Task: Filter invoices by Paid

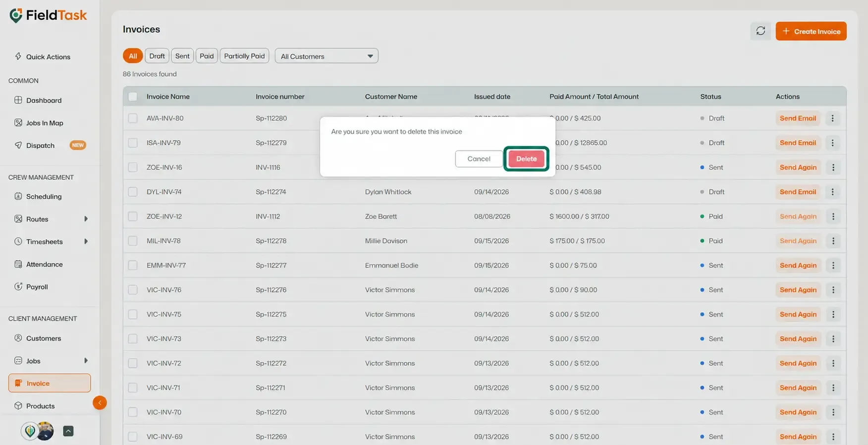Action: click(207, 56)
